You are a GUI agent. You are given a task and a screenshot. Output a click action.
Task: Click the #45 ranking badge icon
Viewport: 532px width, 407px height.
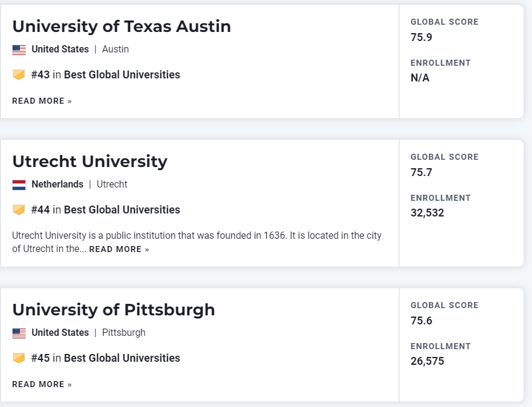click(x=19, y=358)
